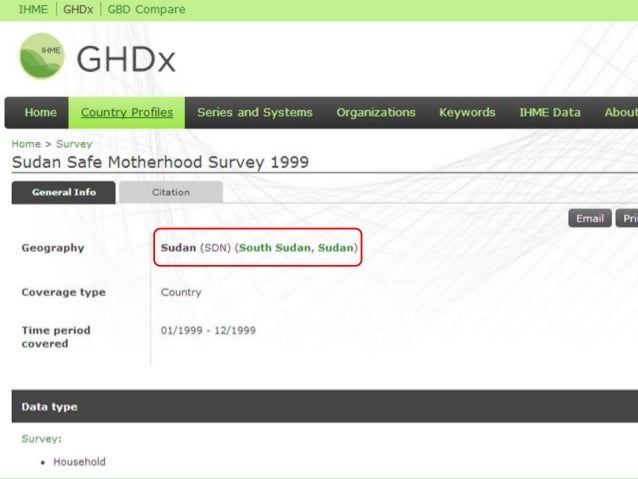
Task: Click Home breadcrumb link
Action: (26, 144)
